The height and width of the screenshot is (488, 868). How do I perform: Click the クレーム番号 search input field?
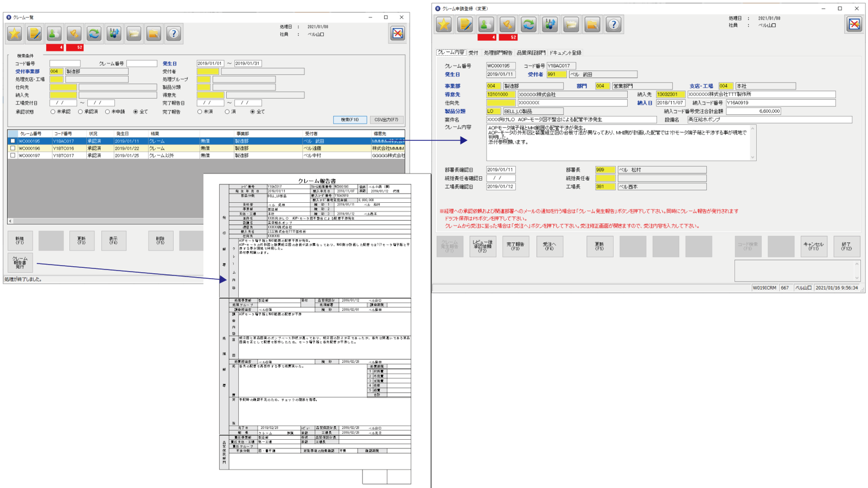tap(142, 63)
